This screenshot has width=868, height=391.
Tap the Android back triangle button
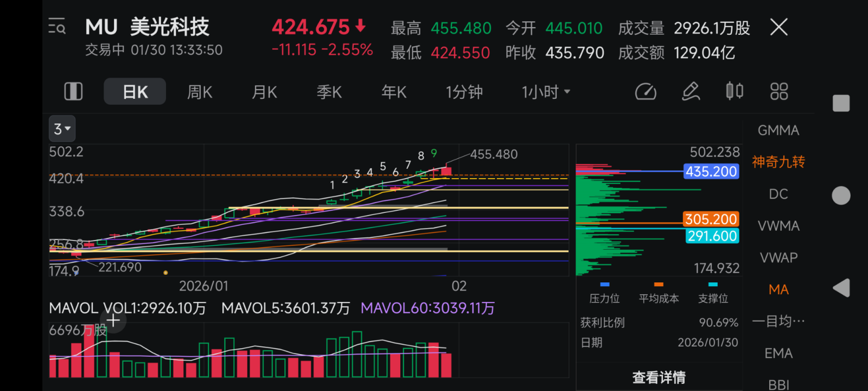[x=841, y=288]
